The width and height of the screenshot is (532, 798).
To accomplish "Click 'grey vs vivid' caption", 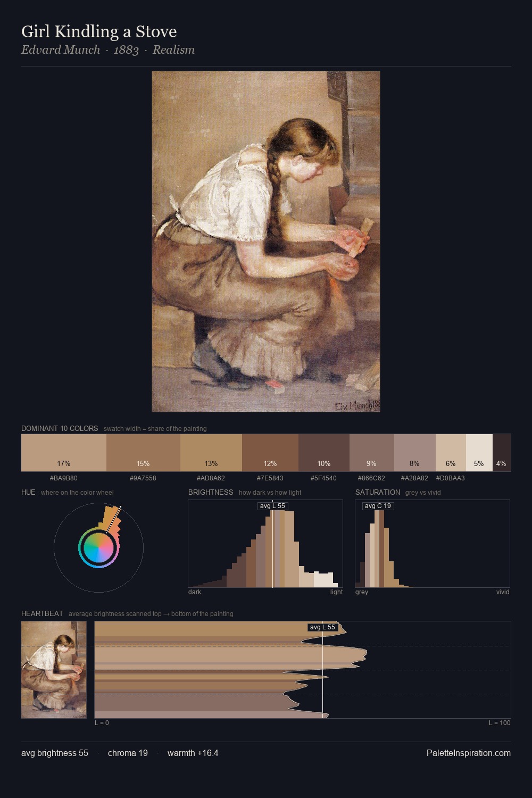I will pyautogui.click(x=423, y=492).
